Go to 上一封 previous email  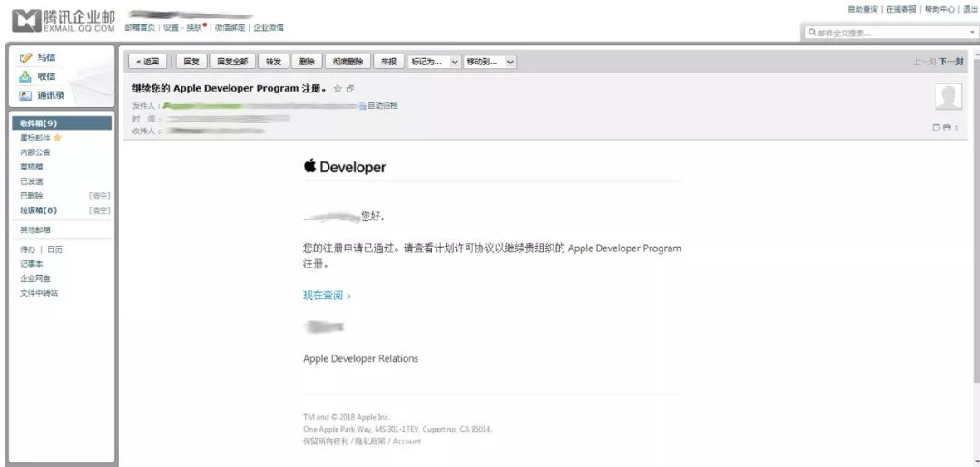[925, 62]
